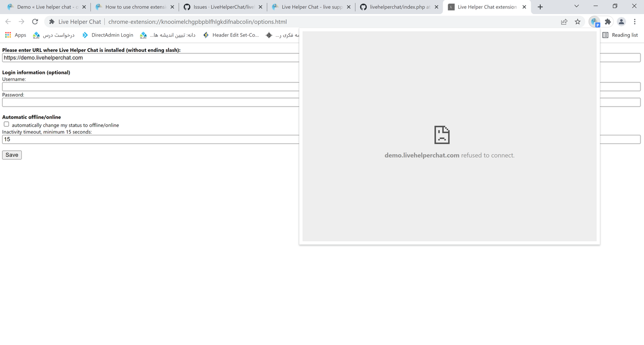Open the Extensions puzzle piece menu
The image size is (644, 345).
coord(608,22)
